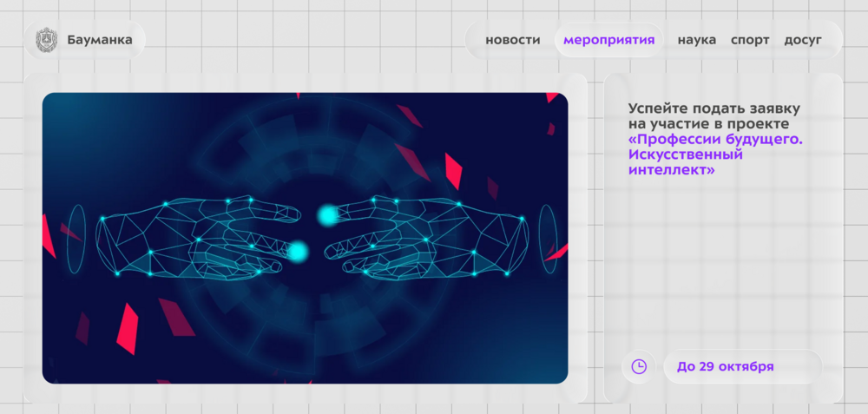Viewport: 868px width, 414px height.
Task: Click the lower glowing cyan orb
Action: pyautogui.click(x=298, y=252)
